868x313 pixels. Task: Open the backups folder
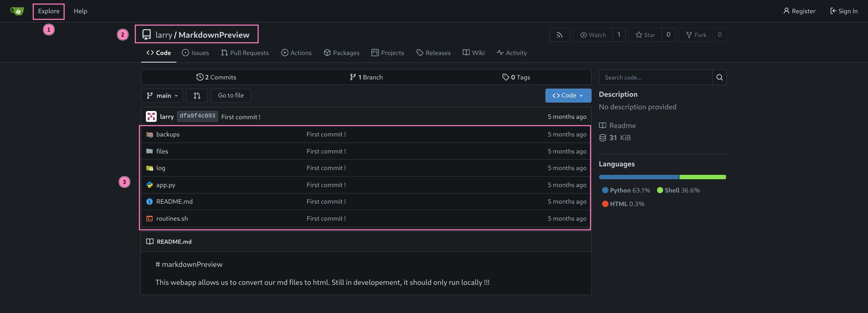point(168,134)
